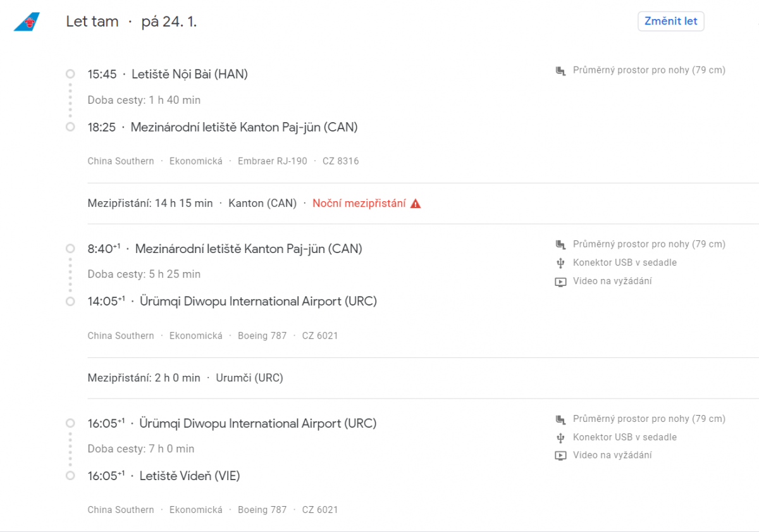Image resolution: width=759 pixels, height=532 pixels.
Task: Select the 15:45 Nội Bài departure timeline circle
Action: (70, 74)
